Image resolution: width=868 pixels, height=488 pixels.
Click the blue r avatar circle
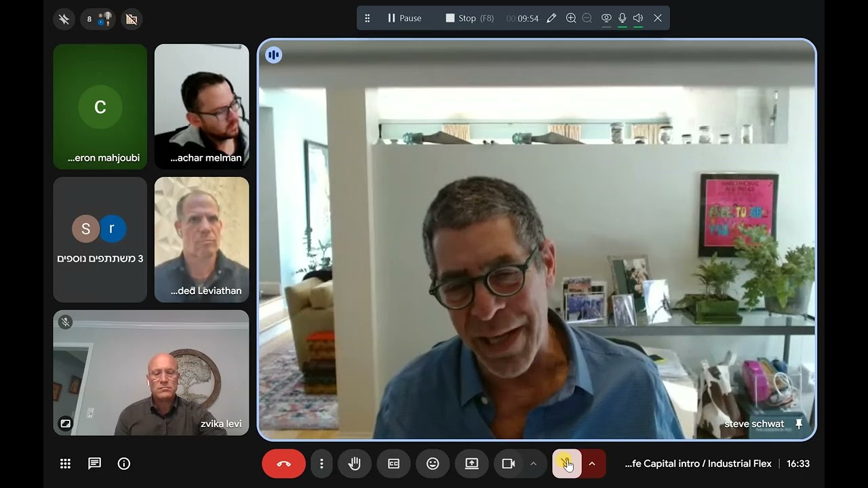coord(113,228)
